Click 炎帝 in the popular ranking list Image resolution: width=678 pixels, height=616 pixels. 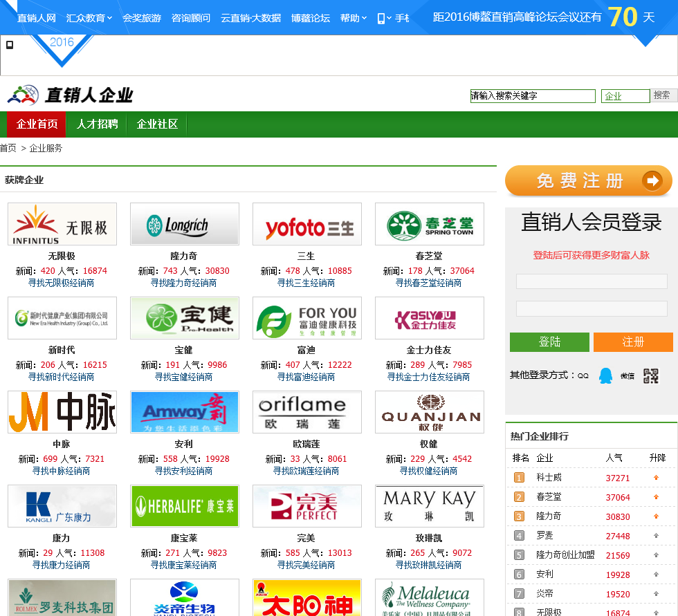tap(544, 594)
